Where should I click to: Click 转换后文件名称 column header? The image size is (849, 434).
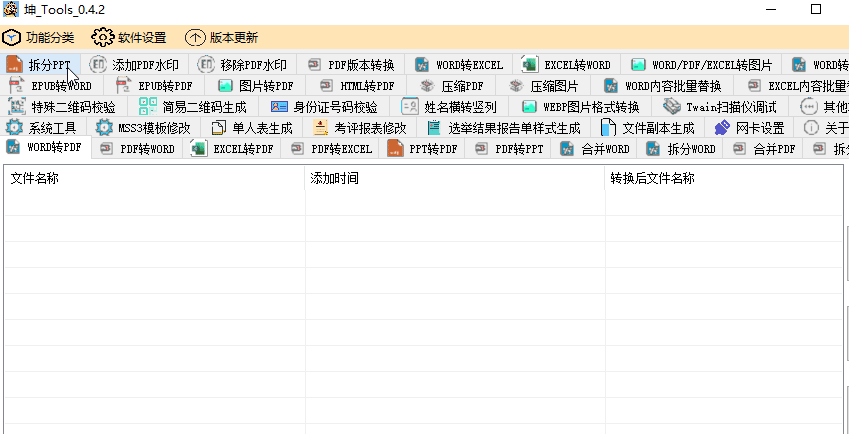723,178
